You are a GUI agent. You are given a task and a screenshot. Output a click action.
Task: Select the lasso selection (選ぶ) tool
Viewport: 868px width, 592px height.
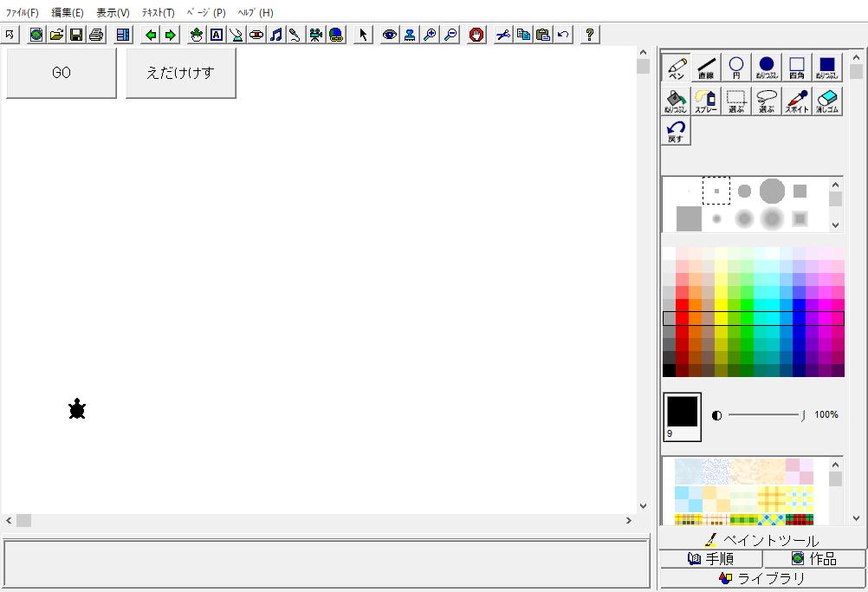[767, 101]
